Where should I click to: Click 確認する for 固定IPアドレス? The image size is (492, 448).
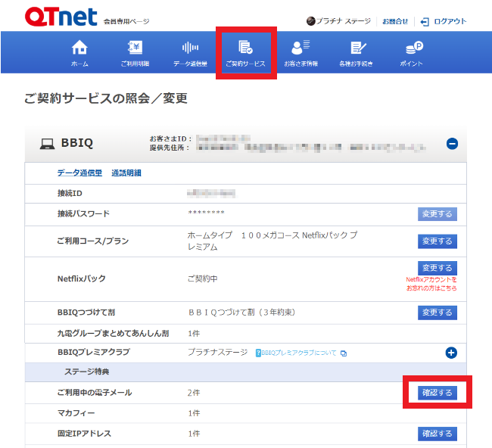coord(437,434)
